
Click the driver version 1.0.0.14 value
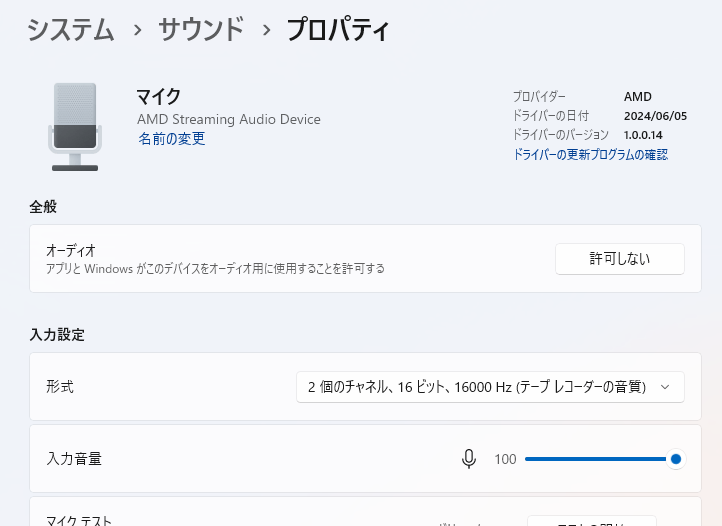(643, 135)
